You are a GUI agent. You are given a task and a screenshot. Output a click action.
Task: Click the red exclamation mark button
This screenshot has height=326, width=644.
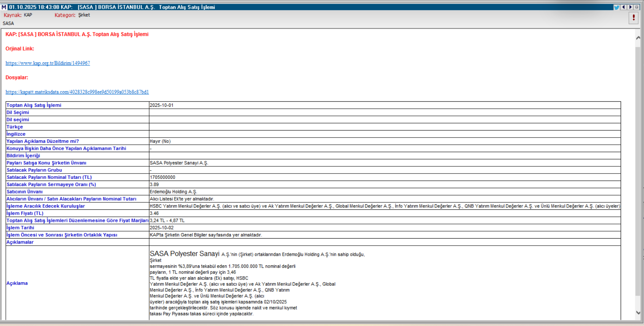point(633,18)
